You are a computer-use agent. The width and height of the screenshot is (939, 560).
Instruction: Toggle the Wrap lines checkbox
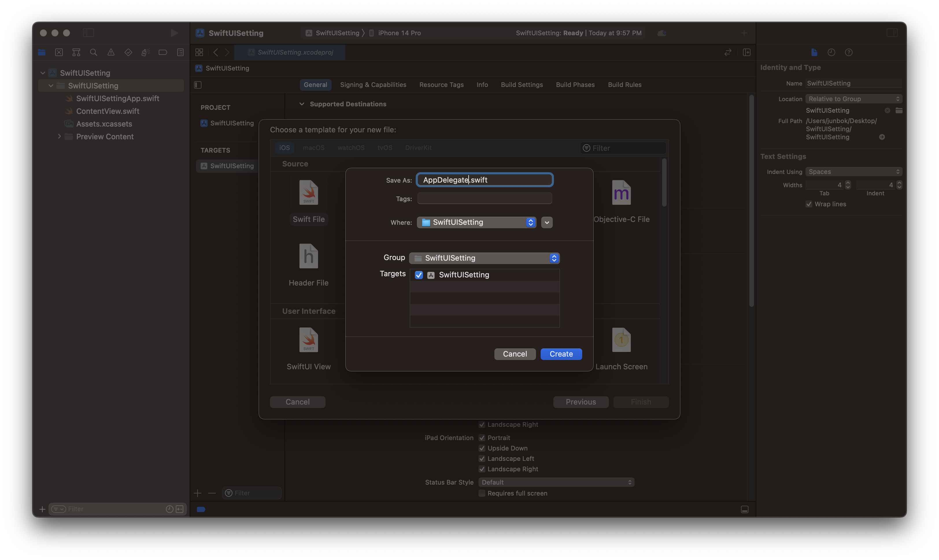(809, 204)
